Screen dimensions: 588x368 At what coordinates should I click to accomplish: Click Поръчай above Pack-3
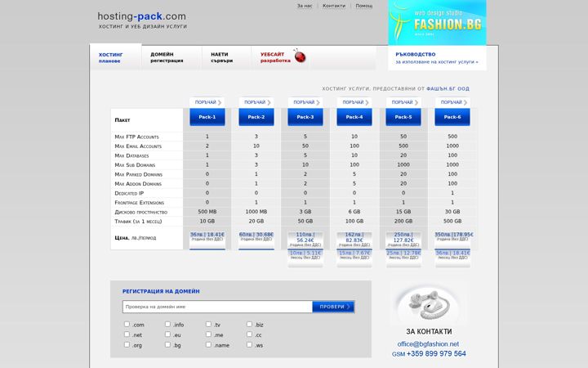coord(305,102)
